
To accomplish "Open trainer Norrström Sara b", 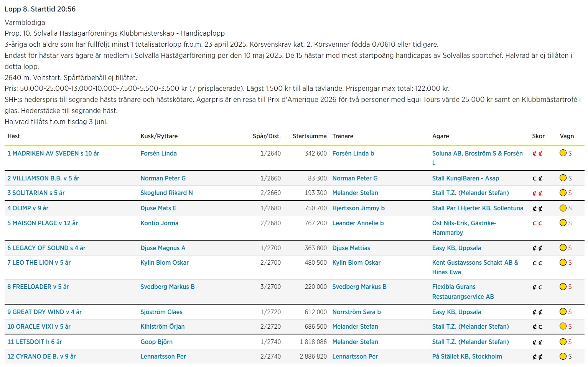I will [356, 312].
